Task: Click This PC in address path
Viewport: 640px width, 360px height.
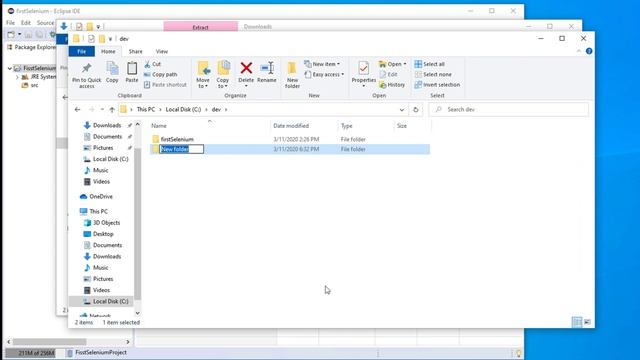Action: coord(146,109)
